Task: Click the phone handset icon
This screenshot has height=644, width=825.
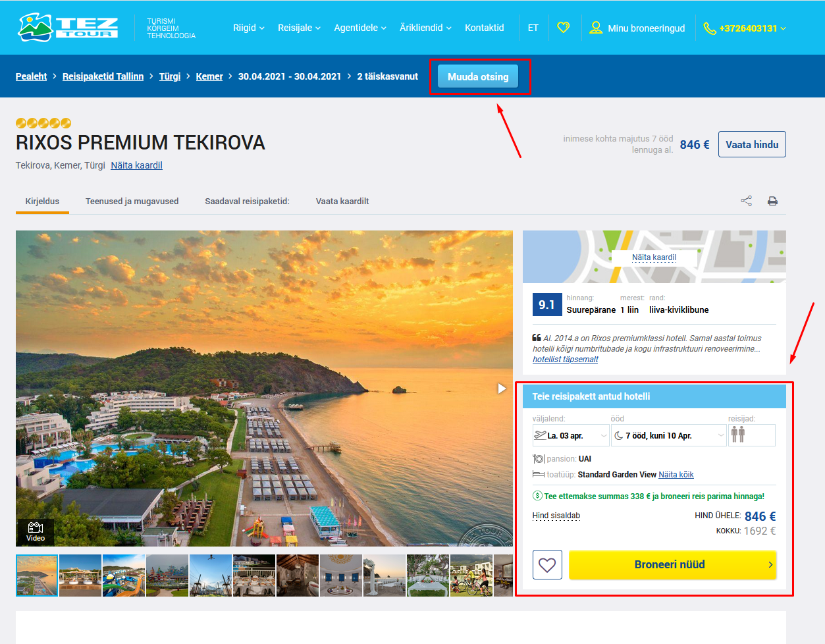Action: point(709,28)
